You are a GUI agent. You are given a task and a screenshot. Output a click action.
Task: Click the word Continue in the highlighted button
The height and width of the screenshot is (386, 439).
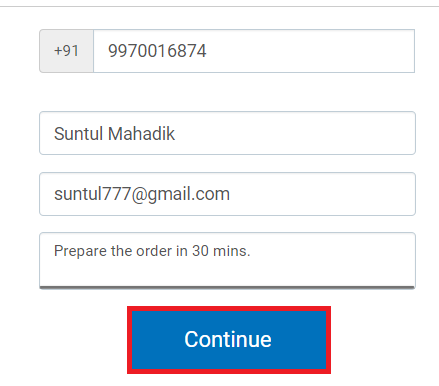pos(228,339)
